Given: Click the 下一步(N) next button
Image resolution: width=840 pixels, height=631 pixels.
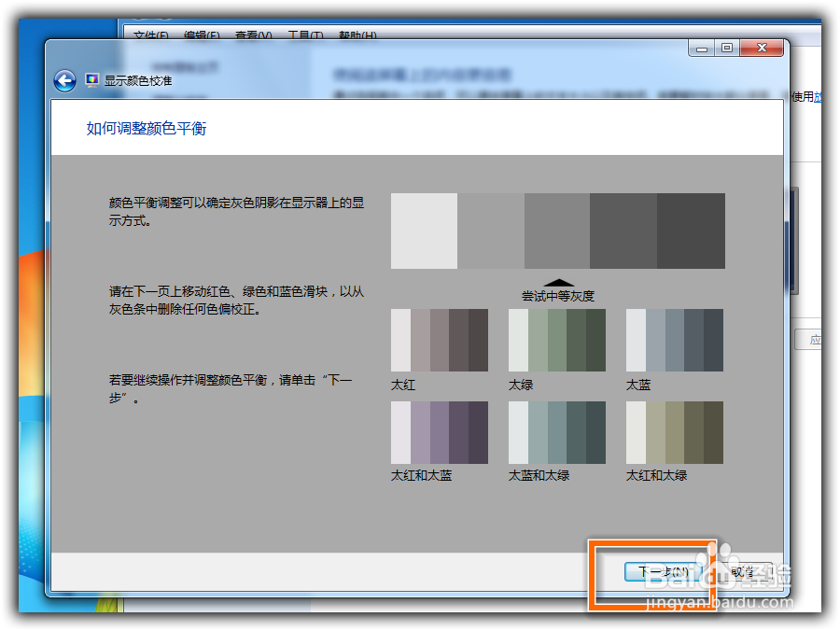Looking at the screenshot, I should [663, 572].
